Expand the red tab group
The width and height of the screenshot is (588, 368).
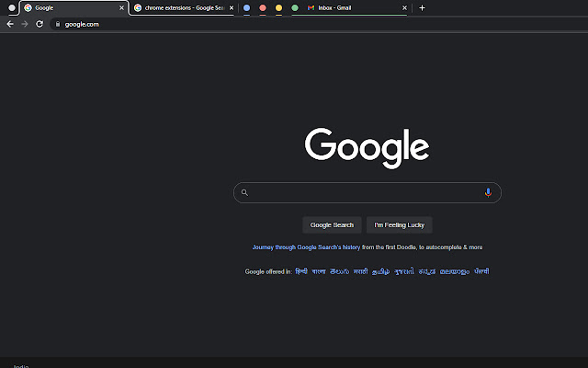[x=263, y=8]
